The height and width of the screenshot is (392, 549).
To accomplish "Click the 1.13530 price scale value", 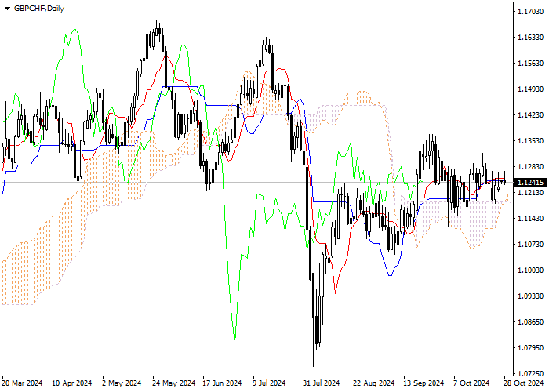I will tap(531, 141).
